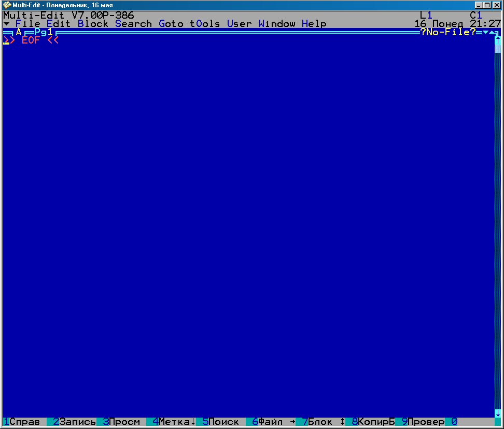504x429 pixels.
Task: Open the File menu
Action: tap(27, 24)
